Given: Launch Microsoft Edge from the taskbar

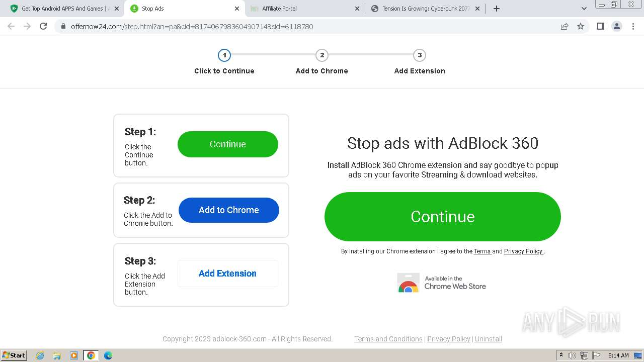Looking at the screenshot, I should coord(108,355).
